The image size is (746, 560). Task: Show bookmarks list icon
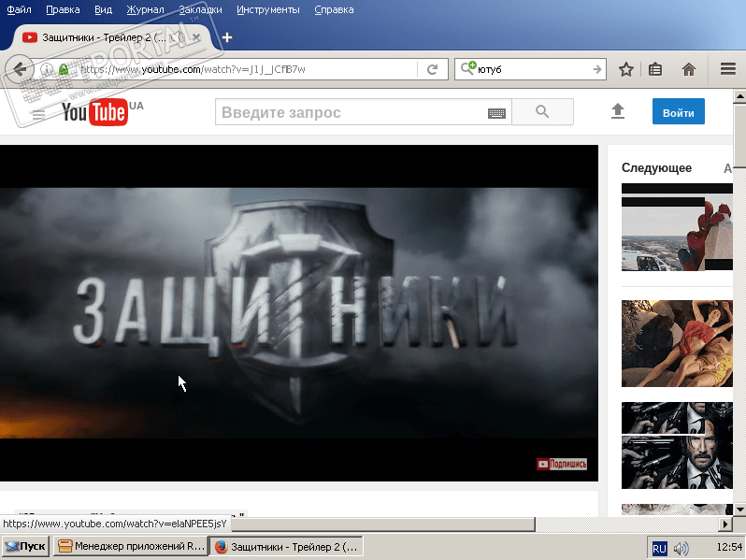click(655, 69)
